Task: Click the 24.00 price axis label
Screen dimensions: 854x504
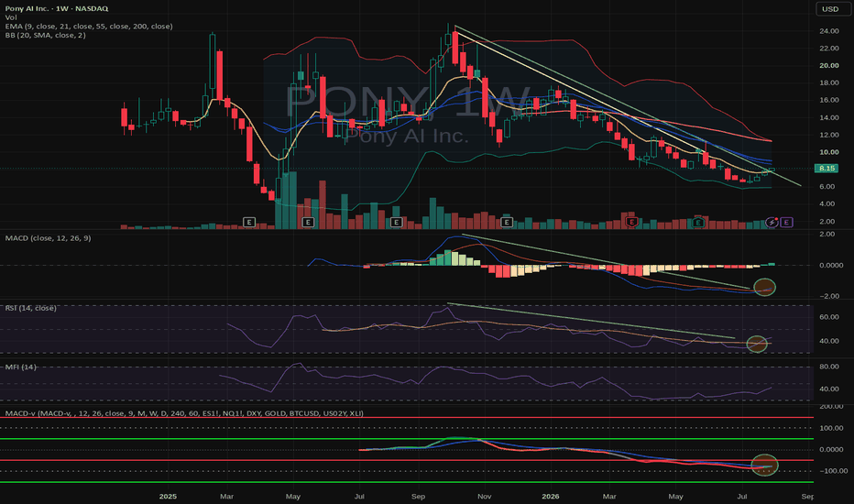Action: (x=829, y=31)
